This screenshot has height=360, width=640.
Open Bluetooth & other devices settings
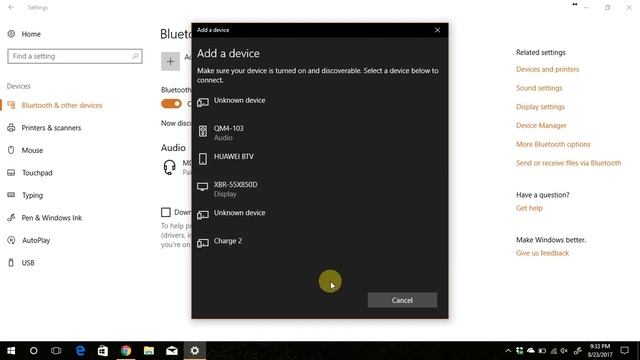pyautogui.click(x=62, y=105)
